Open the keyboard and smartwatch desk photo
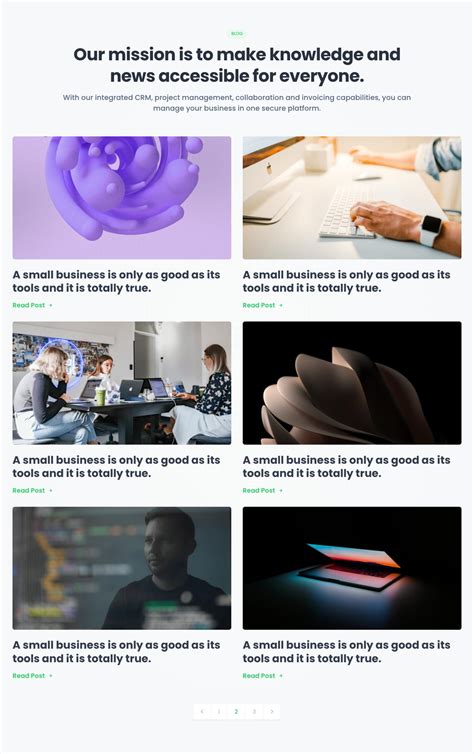 click(x=352, y=198)
